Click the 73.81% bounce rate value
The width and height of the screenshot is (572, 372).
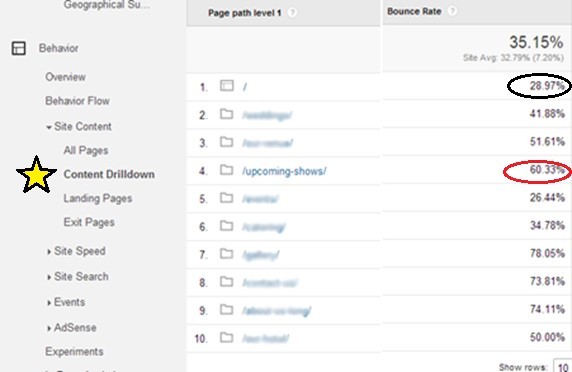(x=547, y=281)
